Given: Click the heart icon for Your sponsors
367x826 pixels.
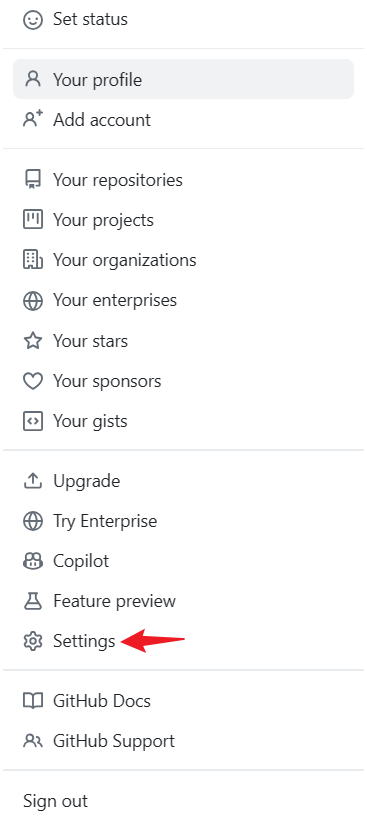Looking at the screenshot, I should (x=33, y=381).
